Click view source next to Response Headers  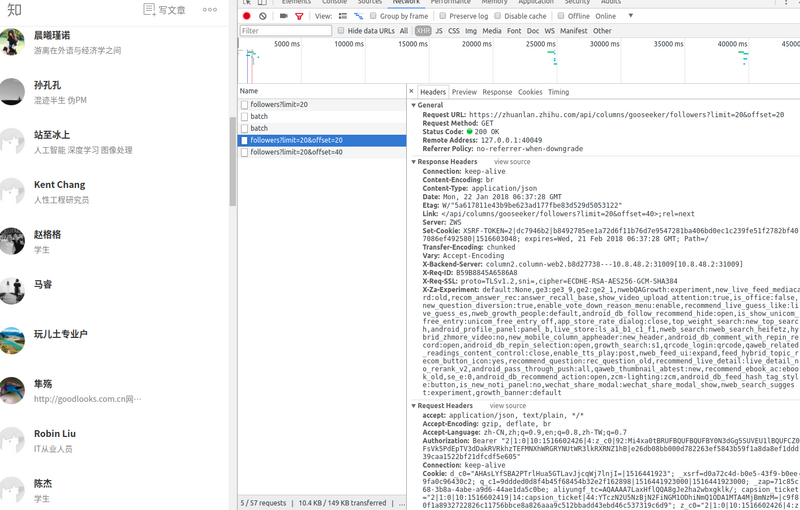pyautogui.click(x=512, y=162)
